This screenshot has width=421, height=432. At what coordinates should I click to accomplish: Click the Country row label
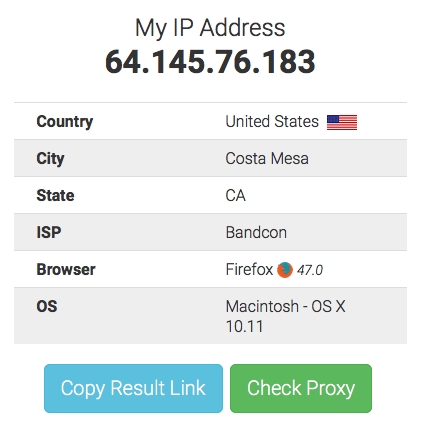(65, 122)
